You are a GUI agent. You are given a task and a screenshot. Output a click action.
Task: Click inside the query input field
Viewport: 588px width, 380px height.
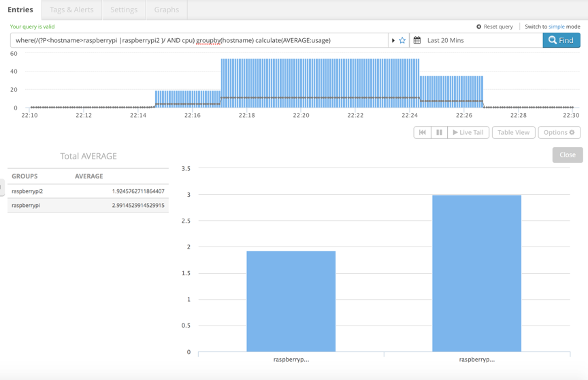(x=197, y=41)
